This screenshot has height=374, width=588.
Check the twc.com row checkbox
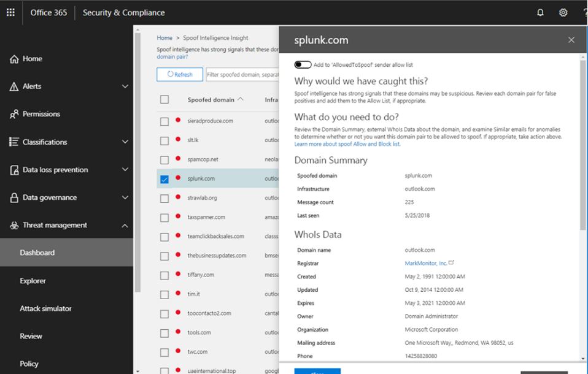tap(164, 353)
